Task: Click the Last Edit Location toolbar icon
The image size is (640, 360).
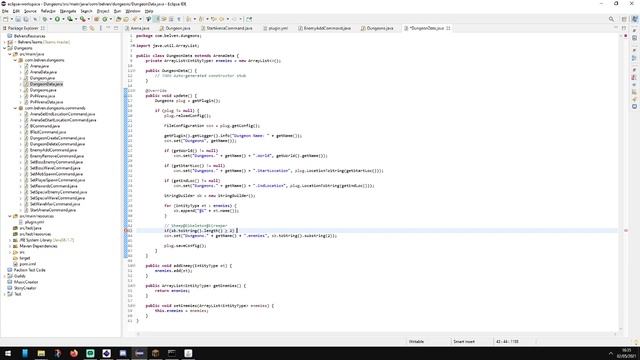Action: [x=213, y=19]
